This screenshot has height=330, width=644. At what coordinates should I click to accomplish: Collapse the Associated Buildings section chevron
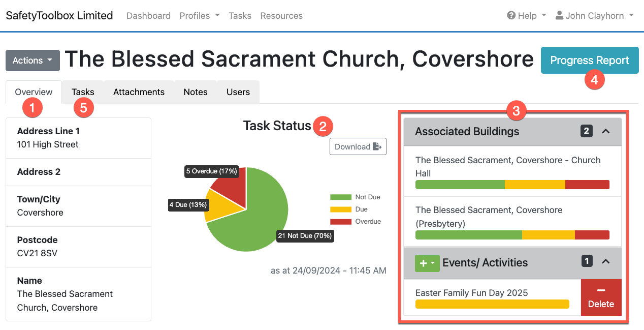tap(605, 131)
